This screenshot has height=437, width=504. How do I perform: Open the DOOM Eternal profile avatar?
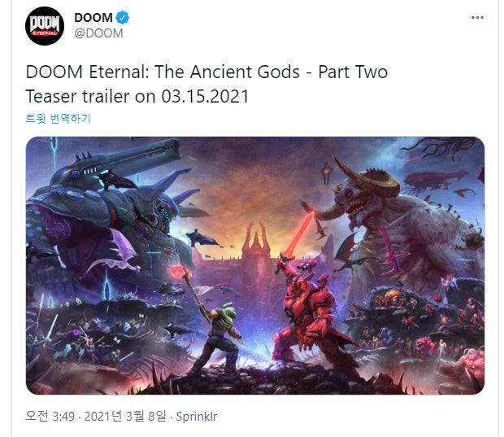[x=45, y=26]
